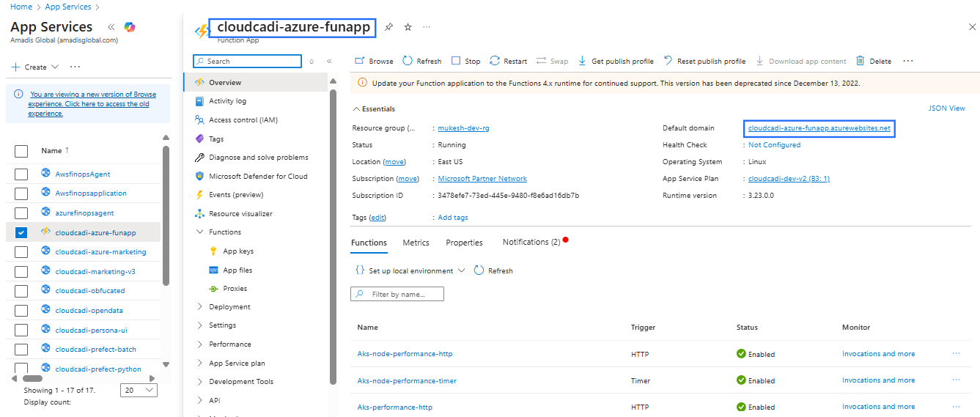Viewport: 980px width, 417px height.
Task: Toggle the select-all checkbox next to Name
Action: click(21, 151)
